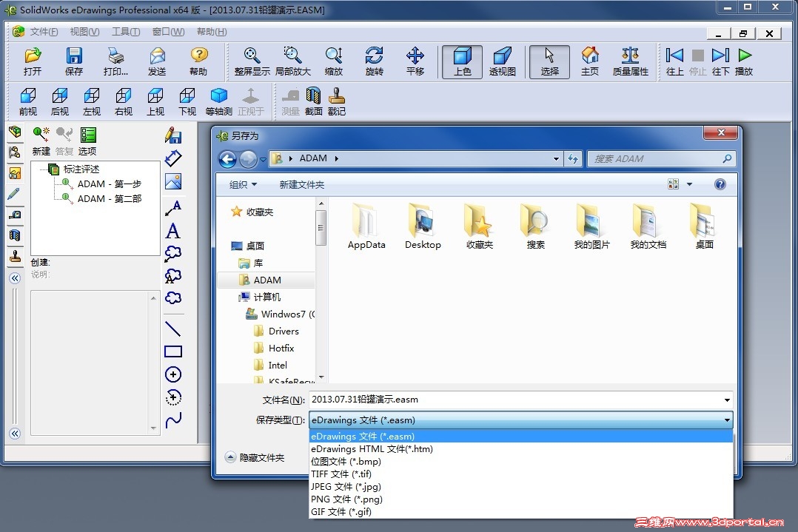
Task: Open the 工具 menu
Action: pyautogui.click(x=126, y=32)
